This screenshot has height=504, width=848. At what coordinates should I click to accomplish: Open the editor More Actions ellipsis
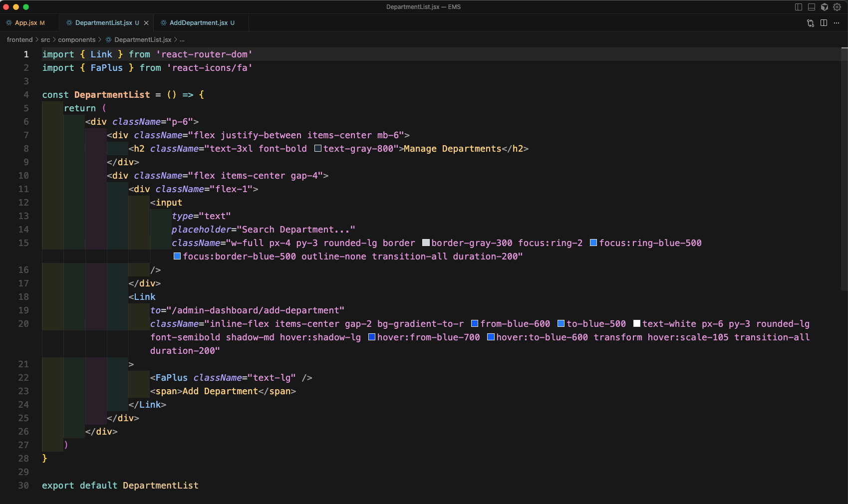pyautogui.click(x=837, y=23)
